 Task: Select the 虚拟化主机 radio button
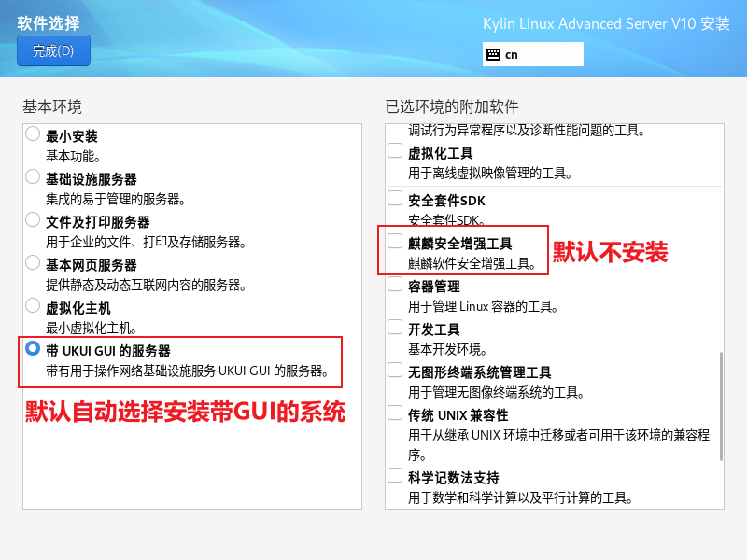point(33,306)
